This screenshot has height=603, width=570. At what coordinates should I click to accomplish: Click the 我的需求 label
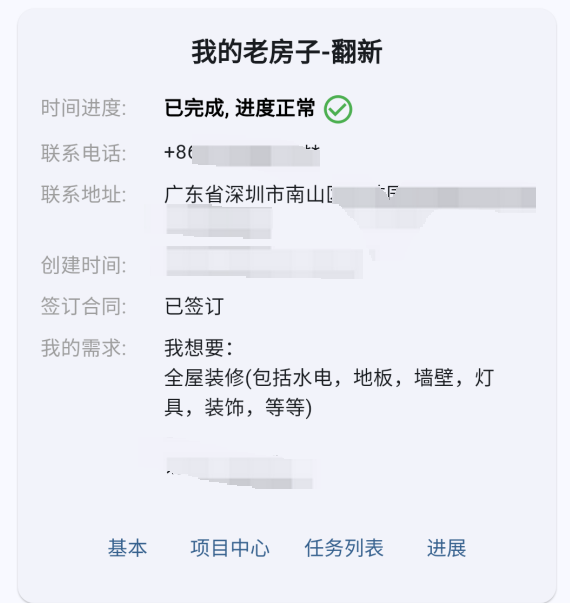(x=83, y=348)
